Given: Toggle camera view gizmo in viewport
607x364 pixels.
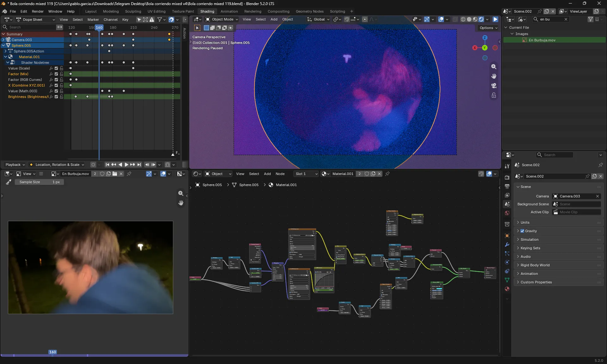Looking at the screenshot, I should click(494, 86).
